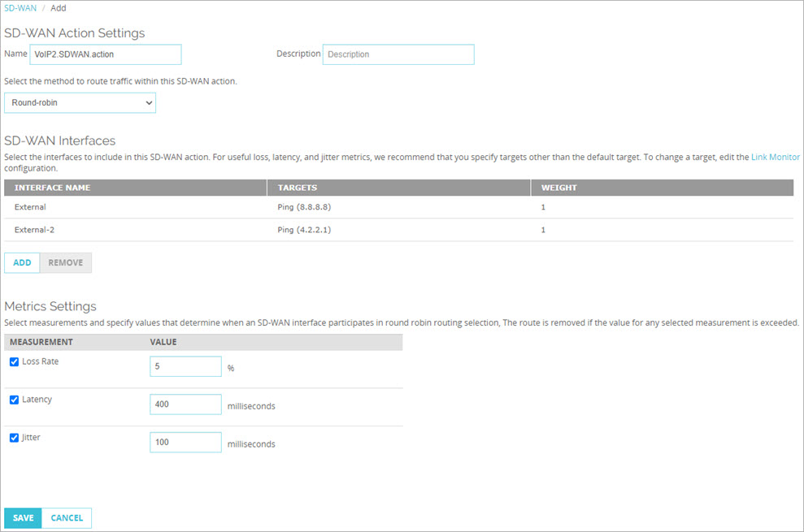Image resolution: width=804 pixels, height=532 pixels.
Task: Uncheck the Latency measurement
Action: [x=13, y=399]
